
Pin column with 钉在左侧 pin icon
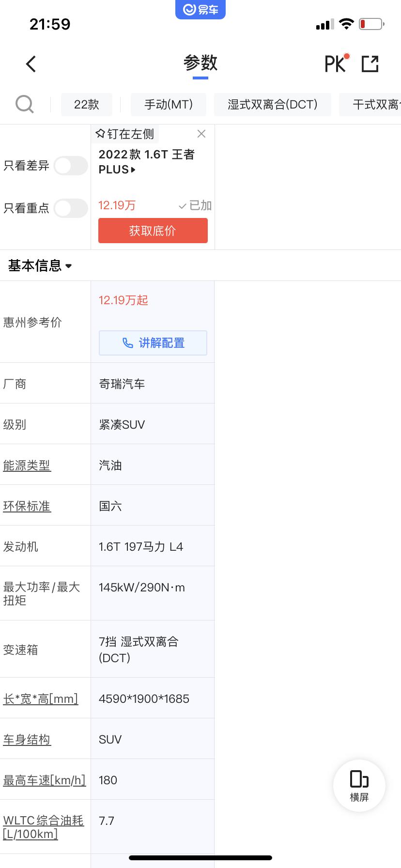(x=100, y=134)
